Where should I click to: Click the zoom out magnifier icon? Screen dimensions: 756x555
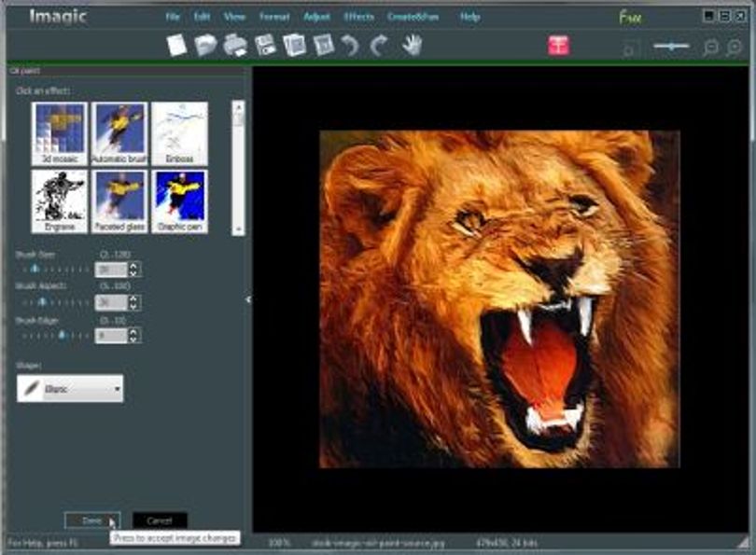pos(710,48)
